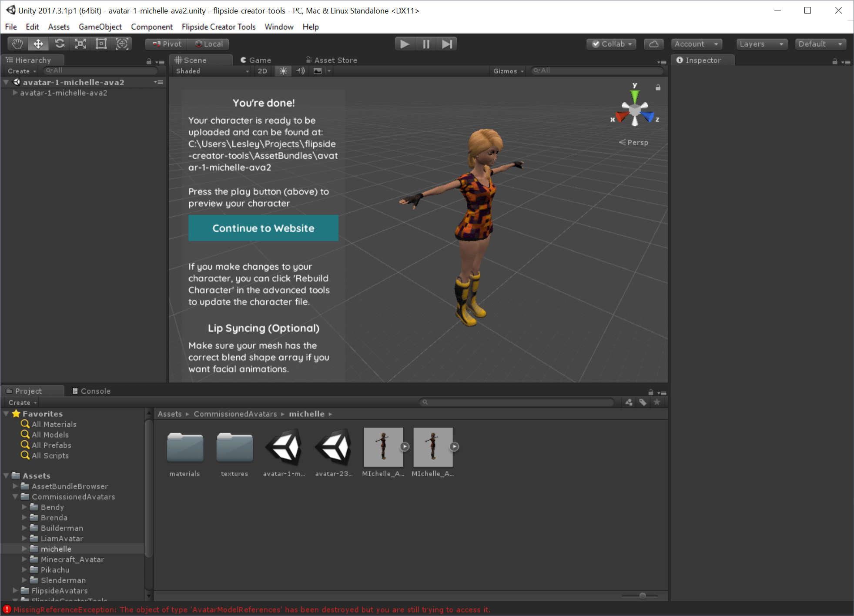The height and width of the screenshot is (616, 854).
Task: Toggle scene audio icon
Action: click(300, 71)
